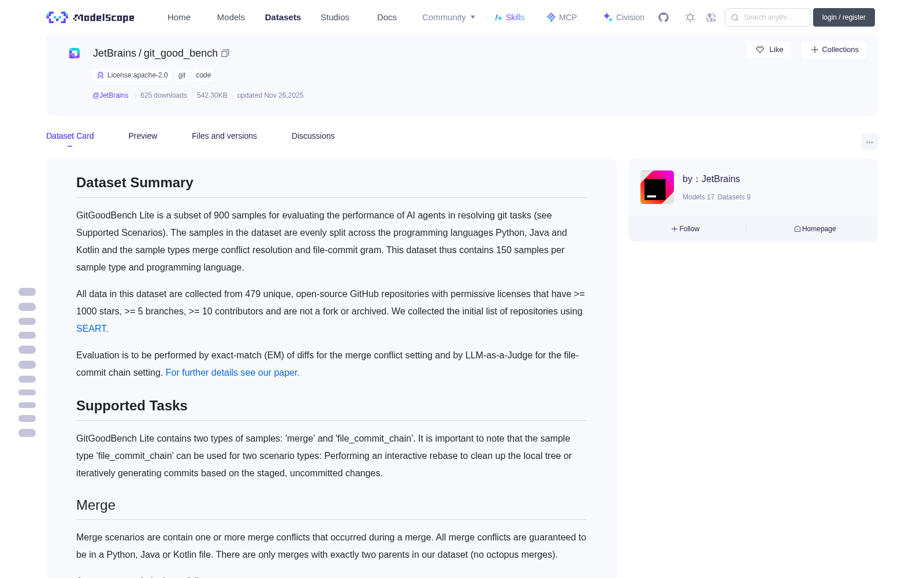Open the MCP section
Viewport: 924px width, 578px height.
pyautogui.click(x=562, y=17)
